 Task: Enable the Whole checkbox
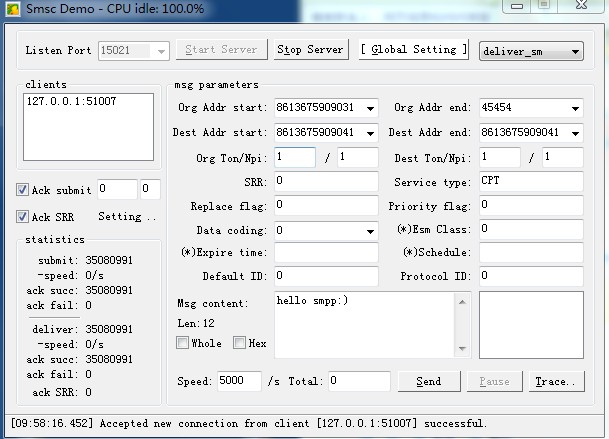click(x=182, y=343)
